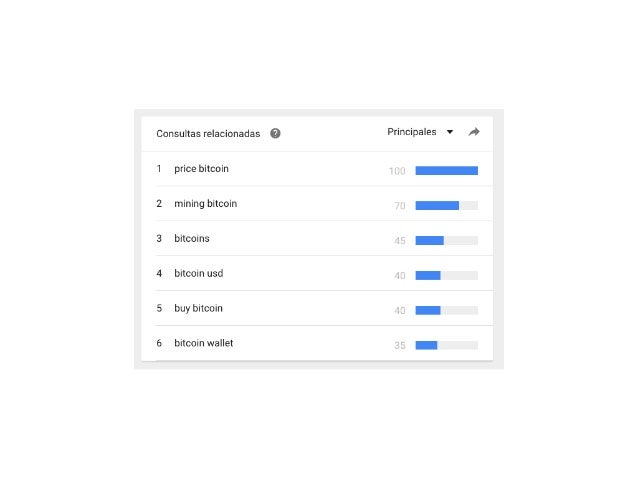
Task: Click the value 35 for bitcoin wallet
Action: click(400, 345)
